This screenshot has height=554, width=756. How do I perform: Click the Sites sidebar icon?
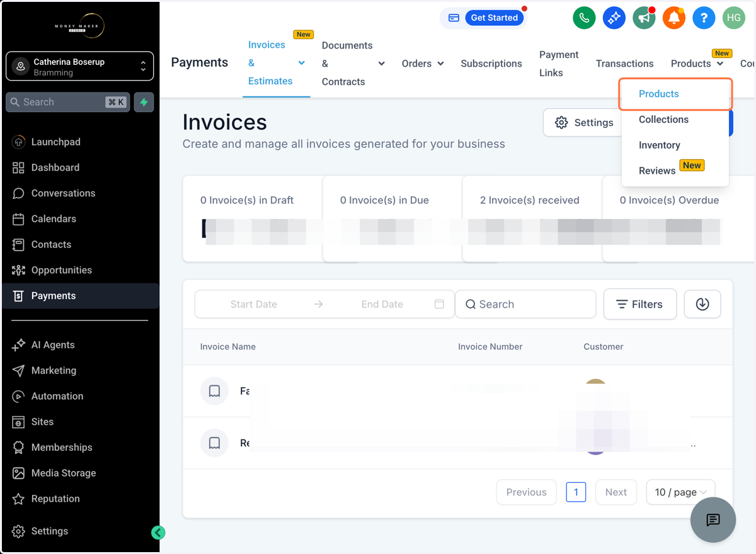click(18, 422)
